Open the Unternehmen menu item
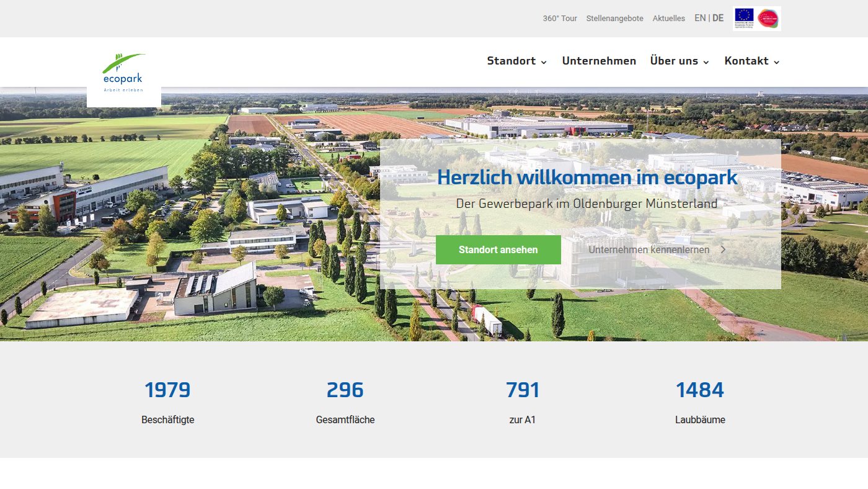The height and width of the screenshot is (489, 868). tap(599, 61)
